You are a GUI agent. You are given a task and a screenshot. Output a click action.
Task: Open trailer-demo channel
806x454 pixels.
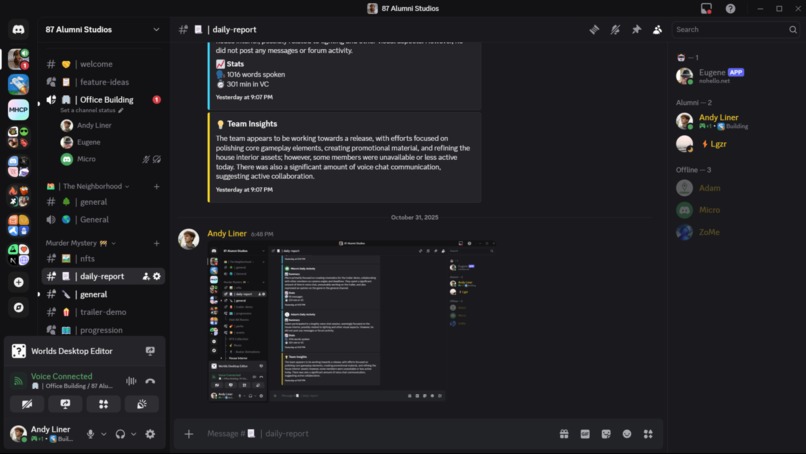click(103, 312)
